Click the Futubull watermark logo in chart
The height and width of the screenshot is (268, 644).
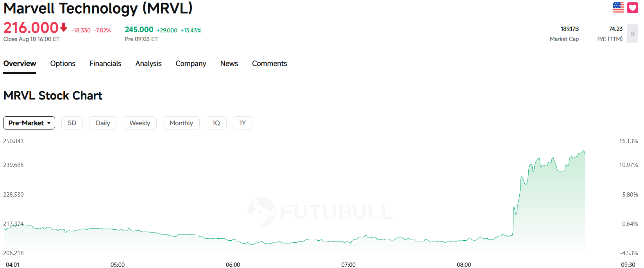(320, 212)
